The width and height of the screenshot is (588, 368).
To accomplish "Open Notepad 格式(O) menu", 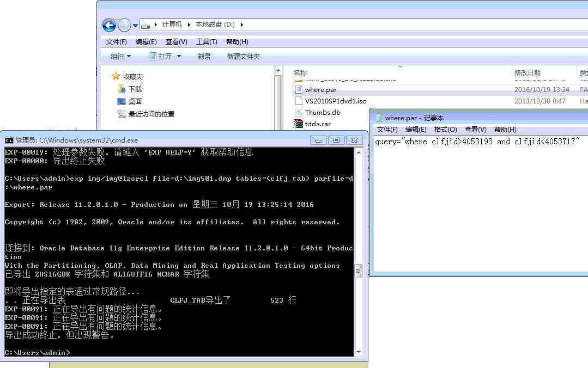I will [x=446, y=130].
